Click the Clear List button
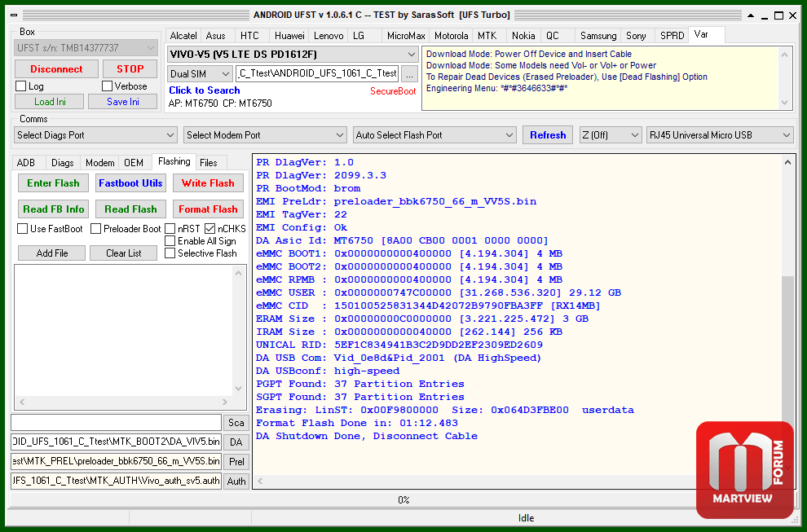The height and width of the screenshot is (532, 807). 124,253
